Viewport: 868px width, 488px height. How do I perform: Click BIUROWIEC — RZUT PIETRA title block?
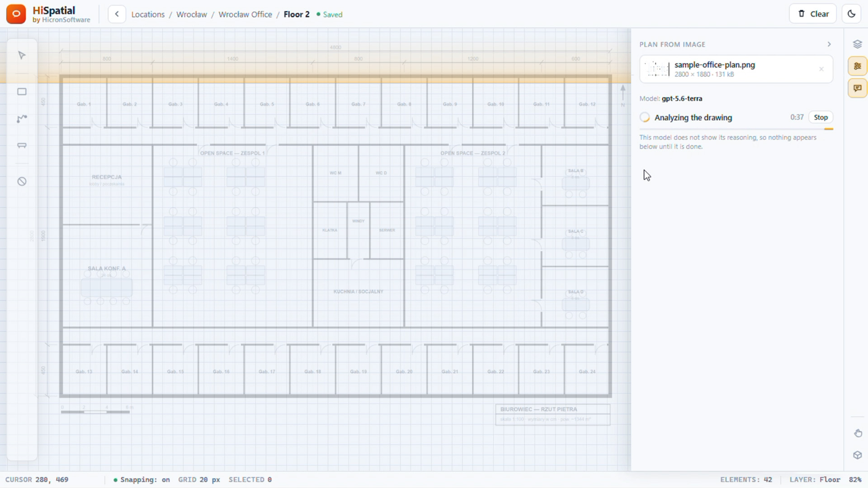pos(552,414)
